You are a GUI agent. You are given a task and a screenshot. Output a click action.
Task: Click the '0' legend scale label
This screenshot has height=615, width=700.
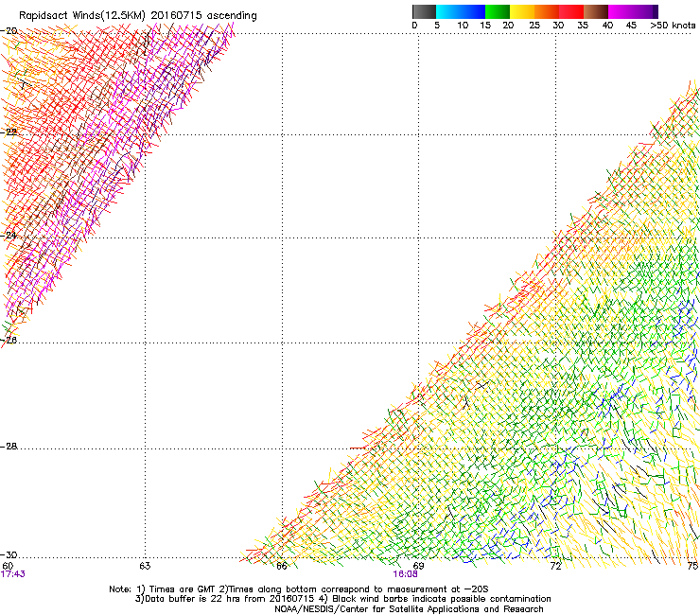[x=414, y=26]
